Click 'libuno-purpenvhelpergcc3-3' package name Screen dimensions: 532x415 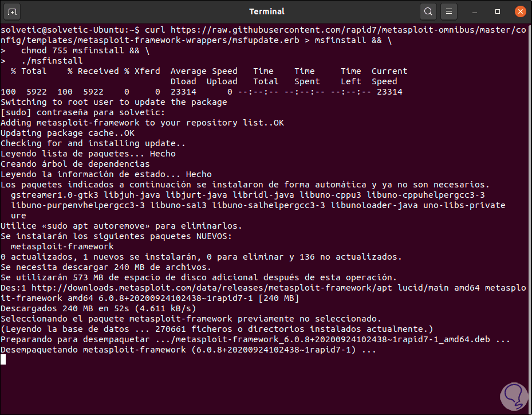coord(78,205)
